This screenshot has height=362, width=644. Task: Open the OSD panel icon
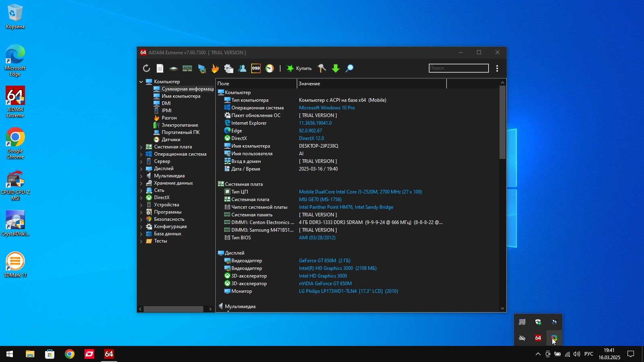pos(256,68)
